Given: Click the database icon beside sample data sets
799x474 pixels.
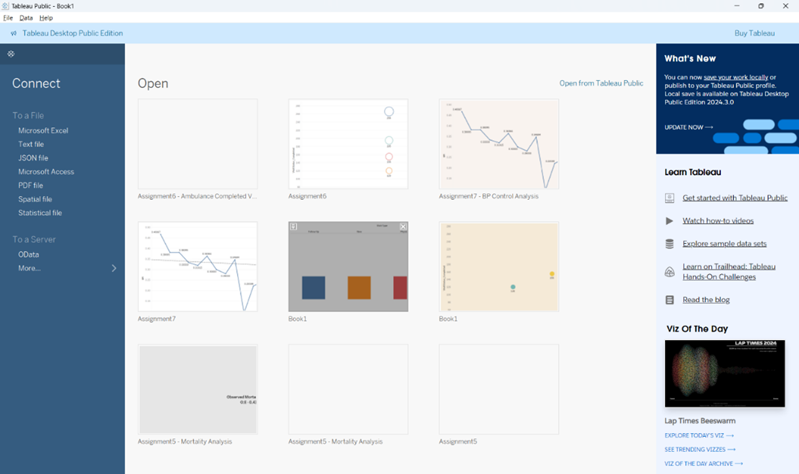Looking at the screenshot, I should tap(670, 244).
